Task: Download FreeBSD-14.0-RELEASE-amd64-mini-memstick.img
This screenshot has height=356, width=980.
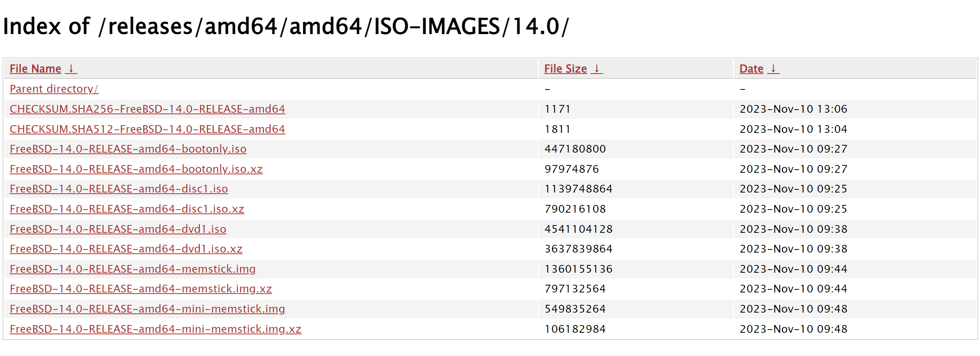Action: 148,309
